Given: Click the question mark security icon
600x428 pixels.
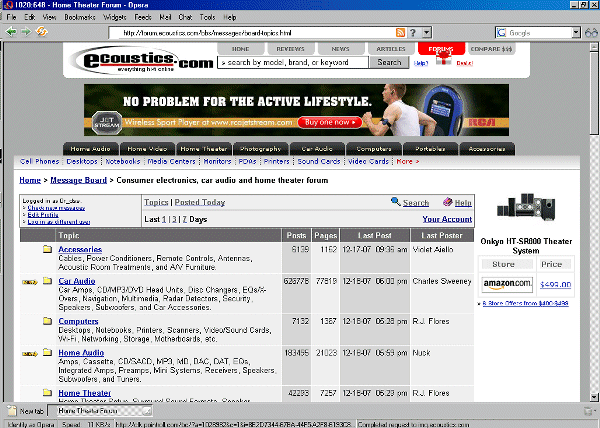Looking at the screenshot, I should point(412,33).
